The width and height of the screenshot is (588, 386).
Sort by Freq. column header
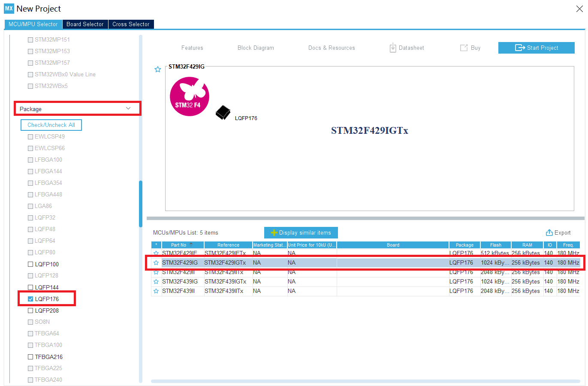568,245
